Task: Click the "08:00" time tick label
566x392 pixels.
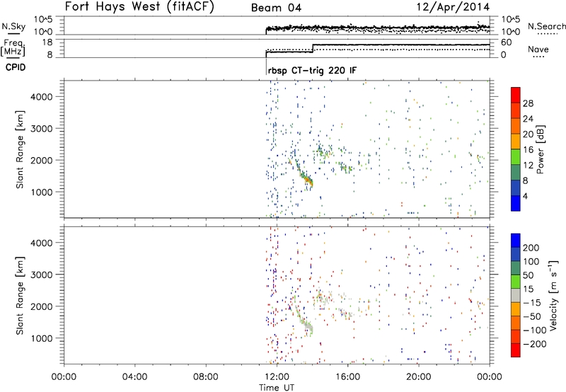Action: tap(206, 377)
